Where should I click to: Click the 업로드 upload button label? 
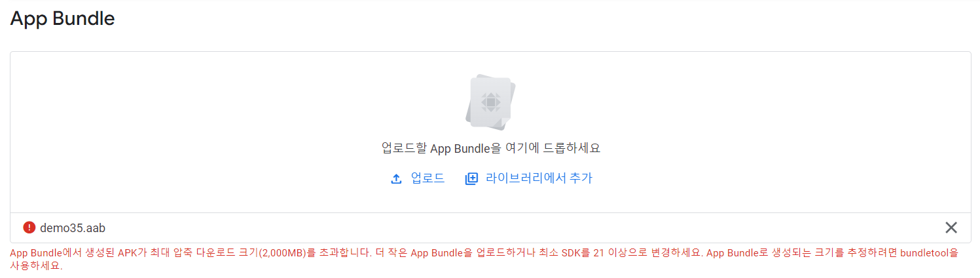[x=427, y=178]
